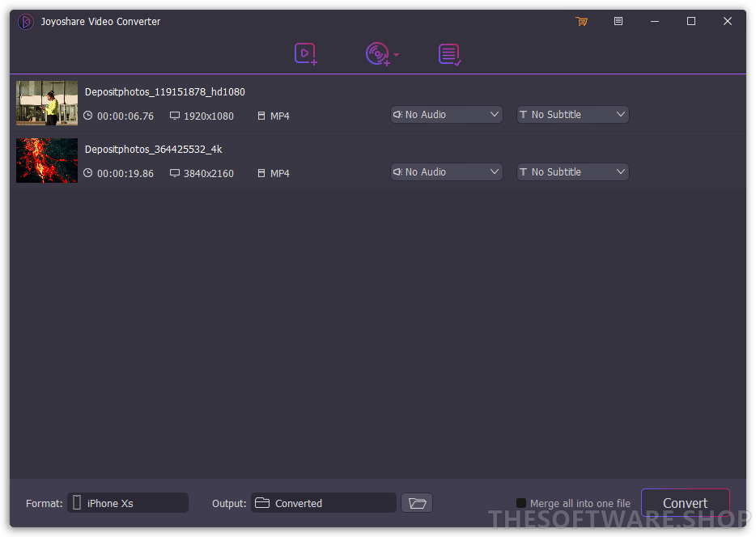Maximize the Joyoshare Video Converter window
Image resolution: width=756 pixels, height=537 pixels.
[x=691, y=22]
